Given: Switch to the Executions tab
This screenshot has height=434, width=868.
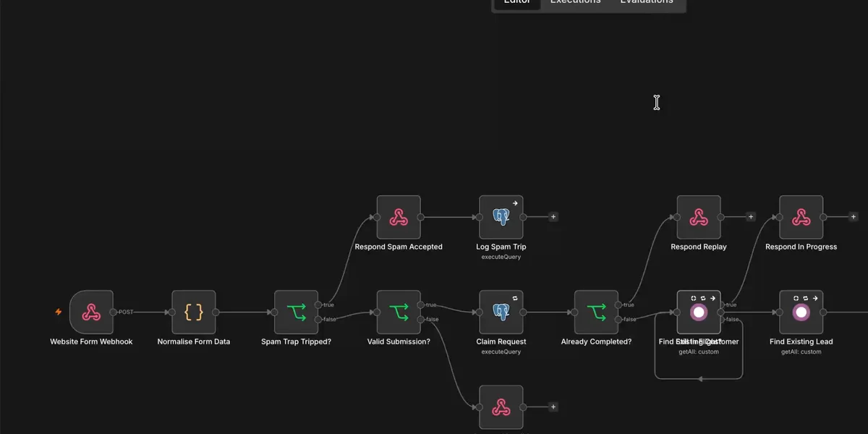Looking at the screenshot, I should point(575,2).
